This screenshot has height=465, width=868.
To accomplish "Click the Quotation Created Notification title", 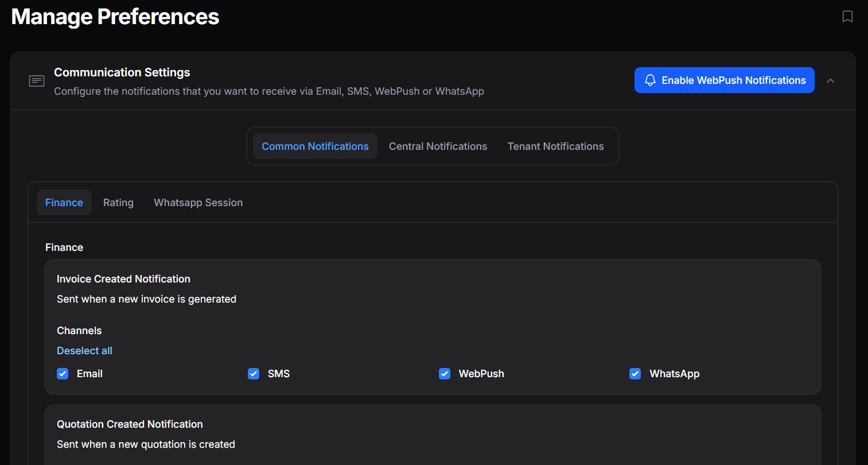I will (130, 424).
